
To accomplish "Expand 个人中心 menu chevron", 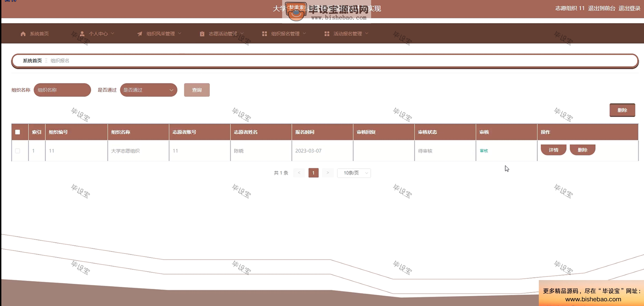I will tap(112, 33).
